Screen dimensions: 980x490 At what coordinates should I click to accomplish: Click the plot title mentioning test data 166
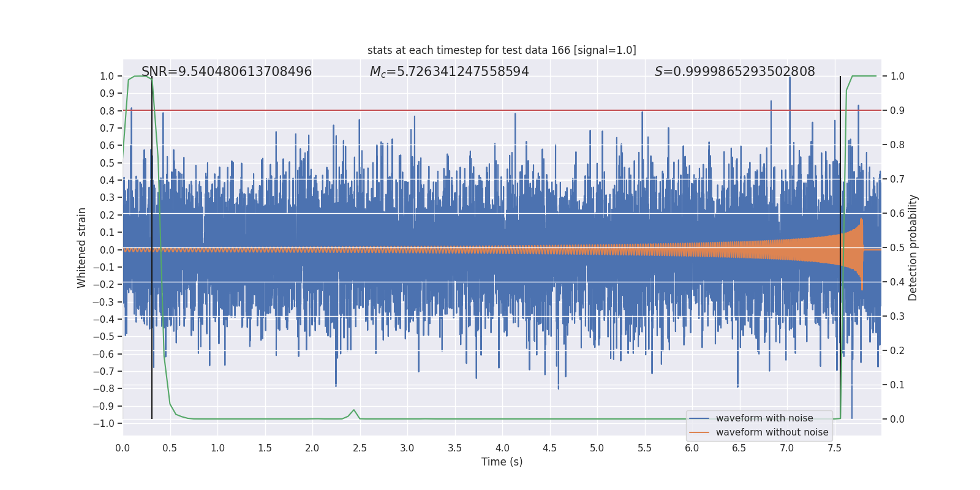[x=502, y=50]
